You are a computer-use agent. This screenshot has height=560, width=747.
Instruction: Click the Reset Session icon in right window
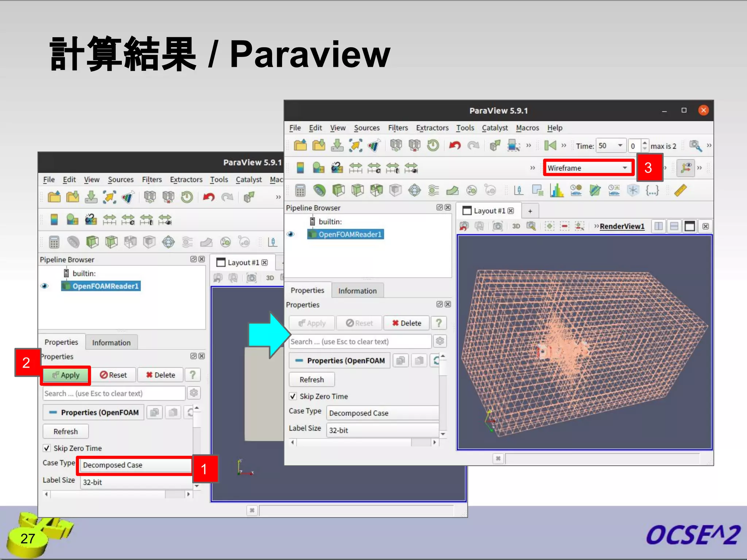(433, 145)
